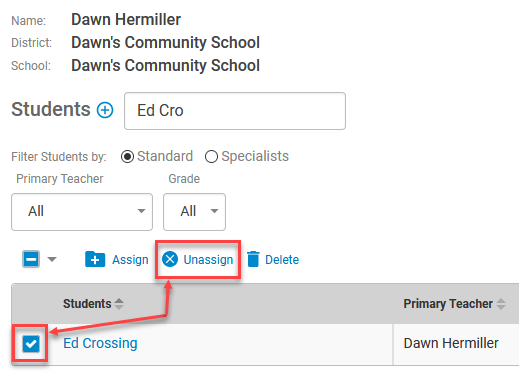Click the Students column header text

pyautogui.click(x=87, y=304)
